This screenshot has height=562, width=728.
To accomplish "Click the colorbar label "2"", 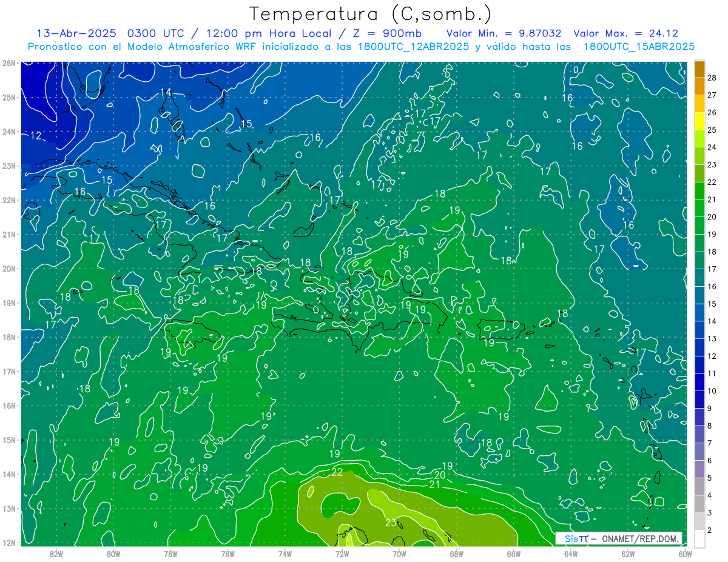I will click(x=710, y=530).
